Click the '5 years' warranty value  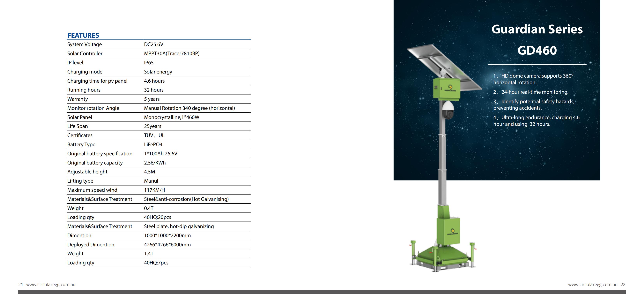point(152,99)
